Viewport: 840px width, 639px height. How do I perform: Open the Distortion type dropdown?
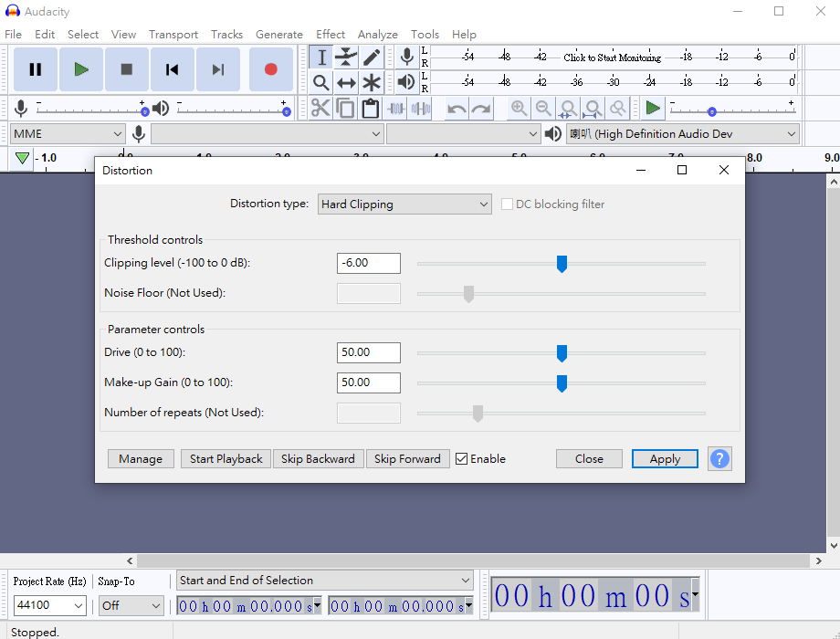404,204
